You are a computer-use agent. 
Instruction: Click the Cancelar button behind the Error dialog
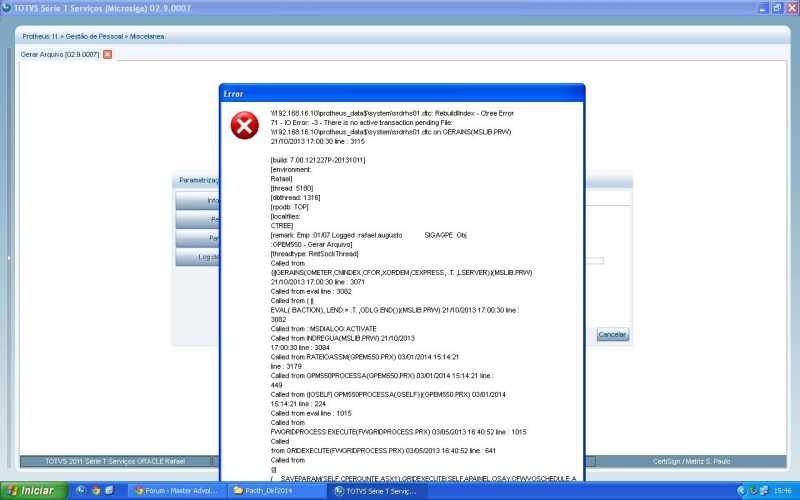click(x=612, y=335)
